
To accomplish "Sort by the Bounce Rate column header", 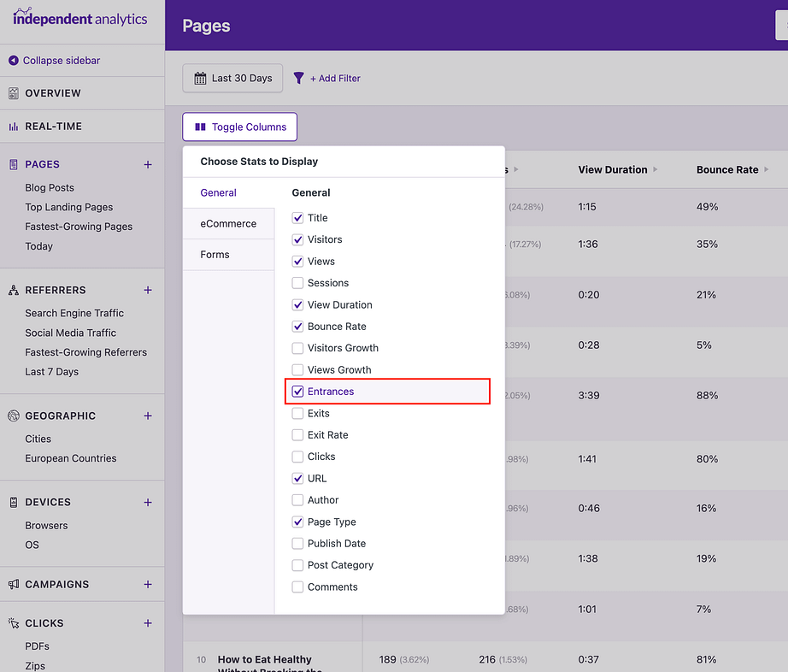I will coord(727,169).
